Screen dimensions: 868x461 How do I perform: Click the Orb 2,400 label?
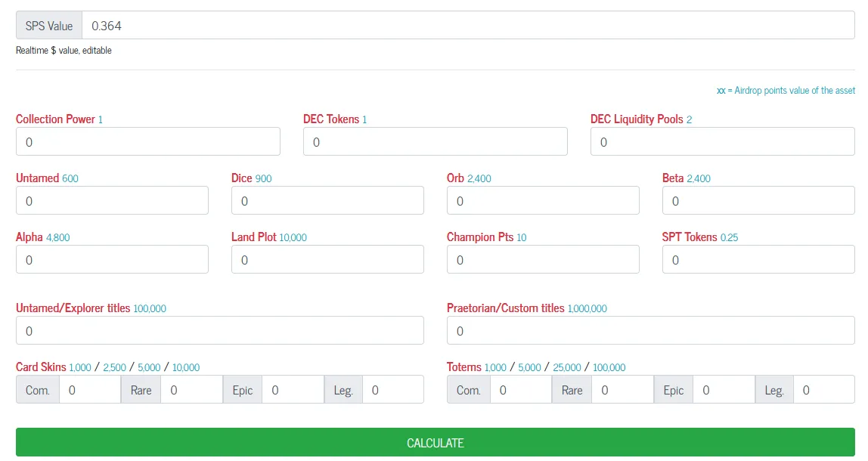point(469,178)
